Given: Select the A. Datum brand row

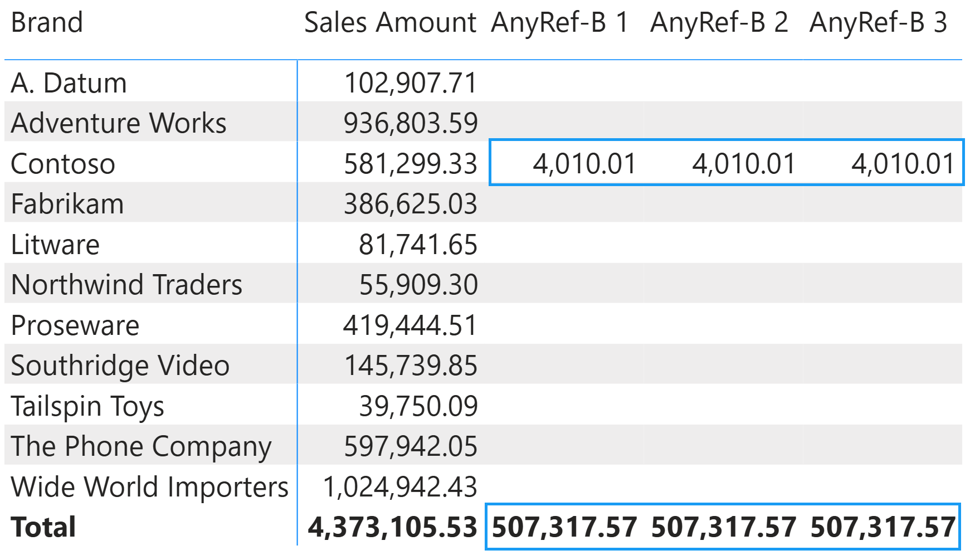Looking at the screenshot, I should click(x=69, y=84).
